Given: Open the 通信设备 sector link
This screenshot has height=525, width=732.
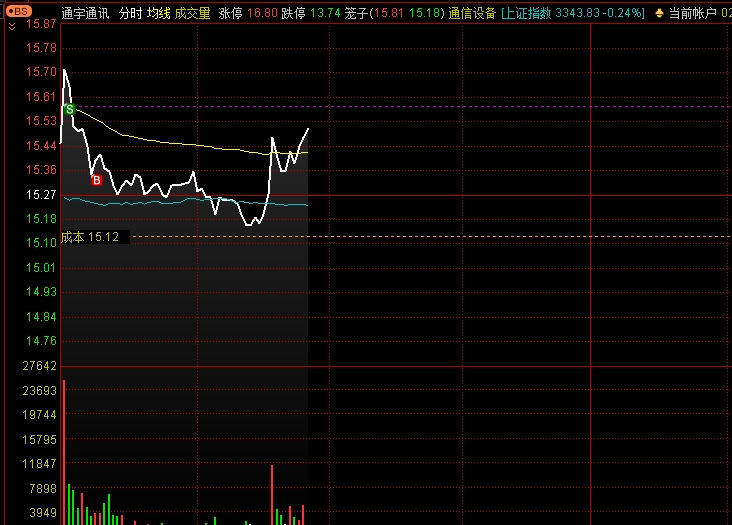Looking at the screenshot, I should [472, 13].
